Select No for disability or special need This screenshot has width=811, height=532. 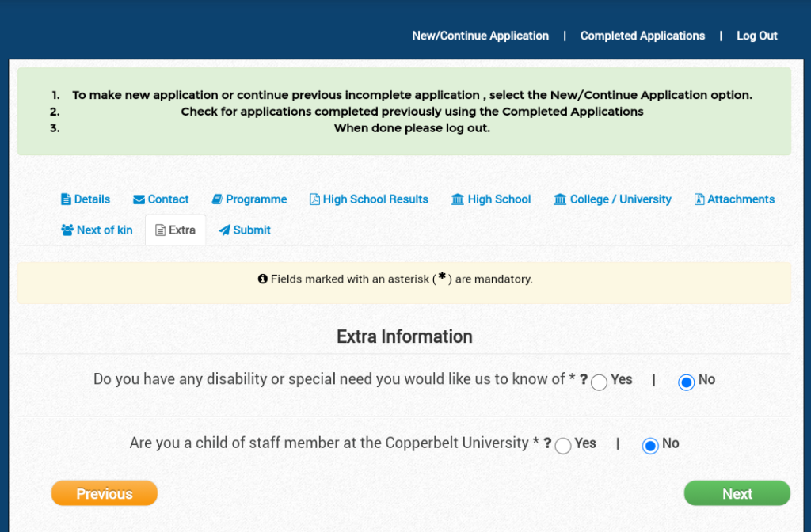point(687,382)
